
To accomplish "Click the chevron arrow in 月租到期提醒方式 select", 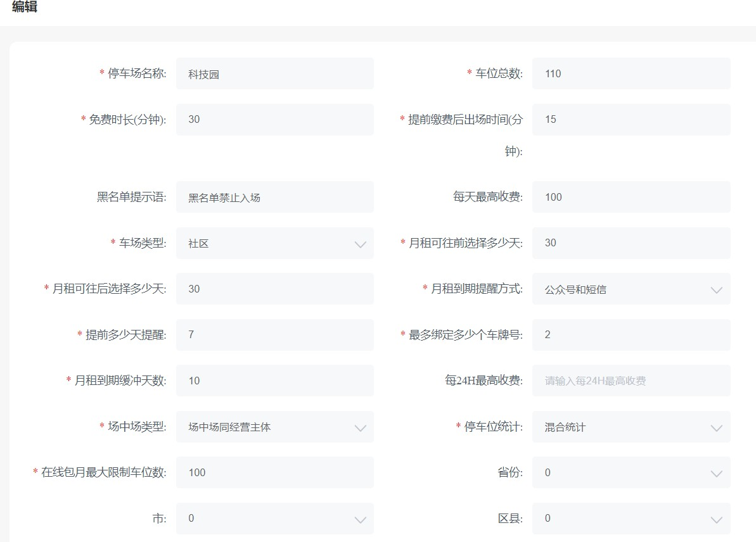I will point(717,290).
